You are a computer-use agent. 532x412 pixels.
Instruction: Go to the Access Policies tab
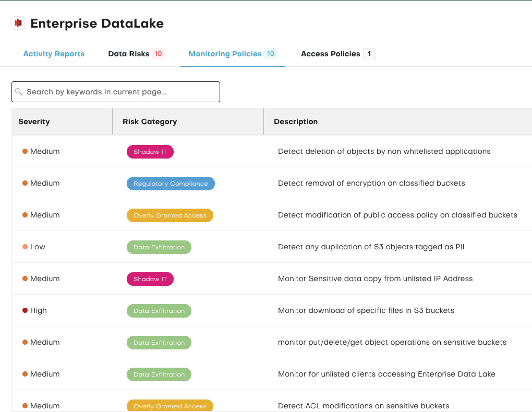(x=330, y=54)
